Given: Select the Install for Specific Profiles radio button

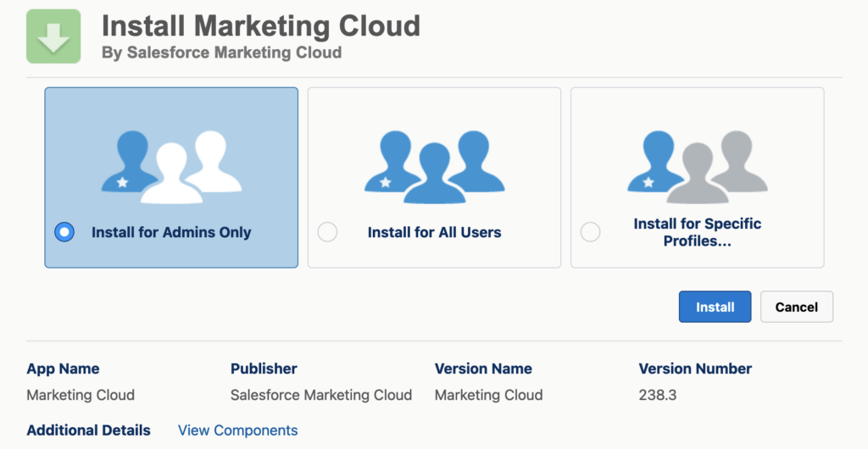Looking at the screenshot, I should point(590,232).
